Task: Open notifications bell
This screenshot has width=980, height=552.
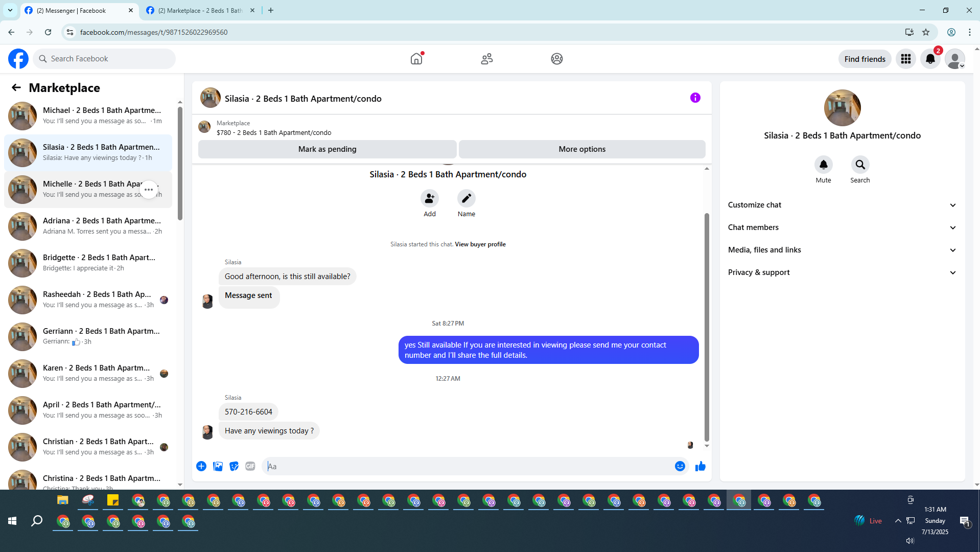Action: tap(930, 59)
